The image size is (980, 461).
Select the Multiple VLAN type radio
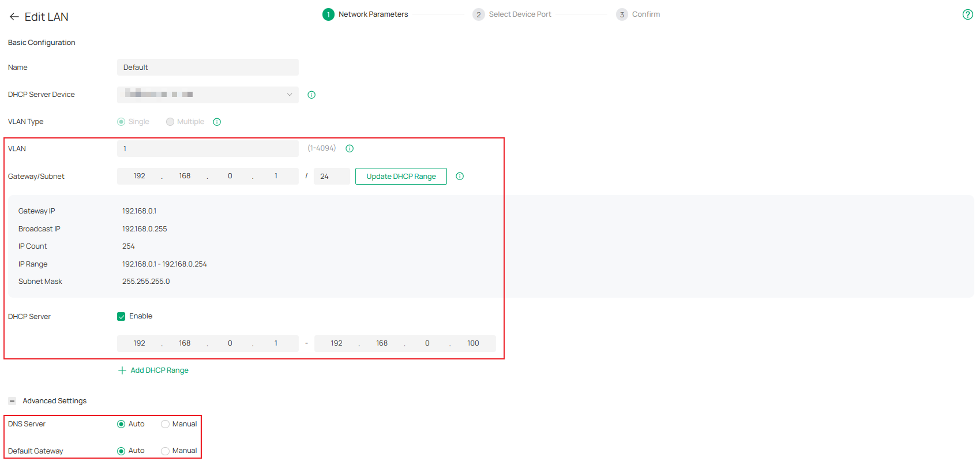click(170, 122)
